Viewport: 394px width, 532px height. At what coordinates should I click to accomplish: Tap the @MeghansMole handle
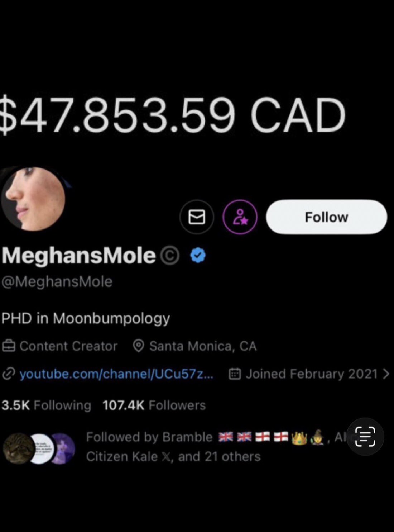click(x=57, y=281)
